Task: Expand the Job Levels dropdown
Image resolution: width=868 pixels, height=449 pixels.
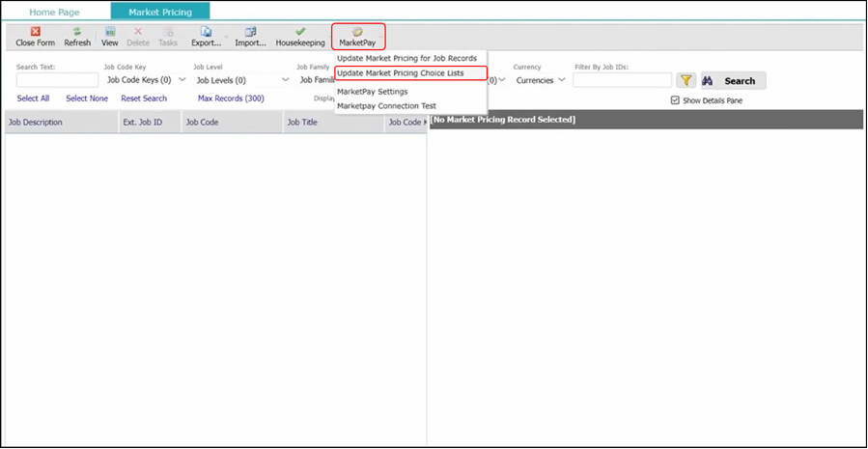Action: coord(240,81)
